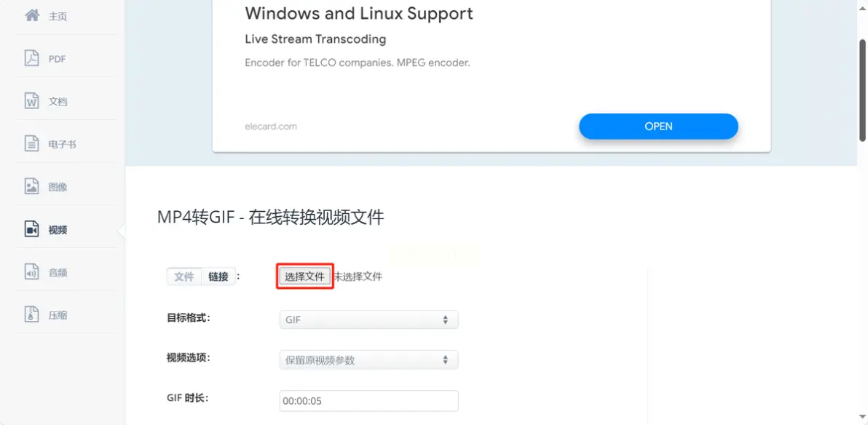
Task: Click the 选择文件 button
Action: pyautogui.click(x=304, y=276)
